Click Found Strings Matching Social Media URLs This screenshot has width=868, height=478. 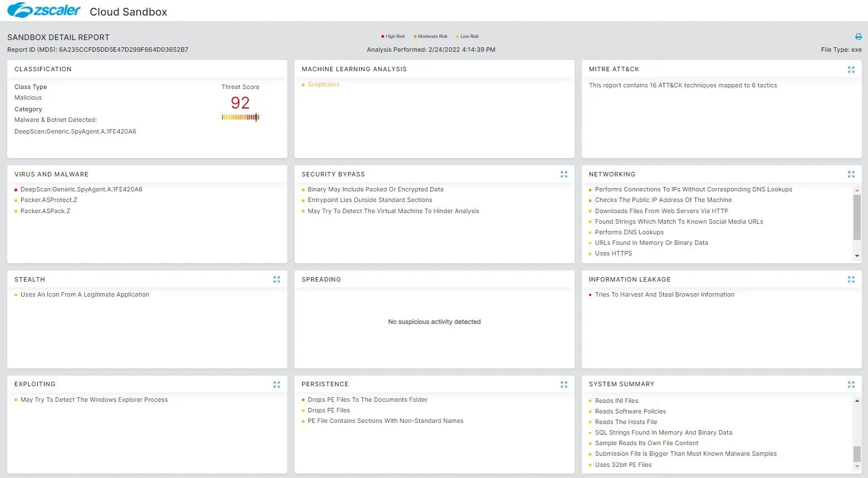(x=679, y=222)
